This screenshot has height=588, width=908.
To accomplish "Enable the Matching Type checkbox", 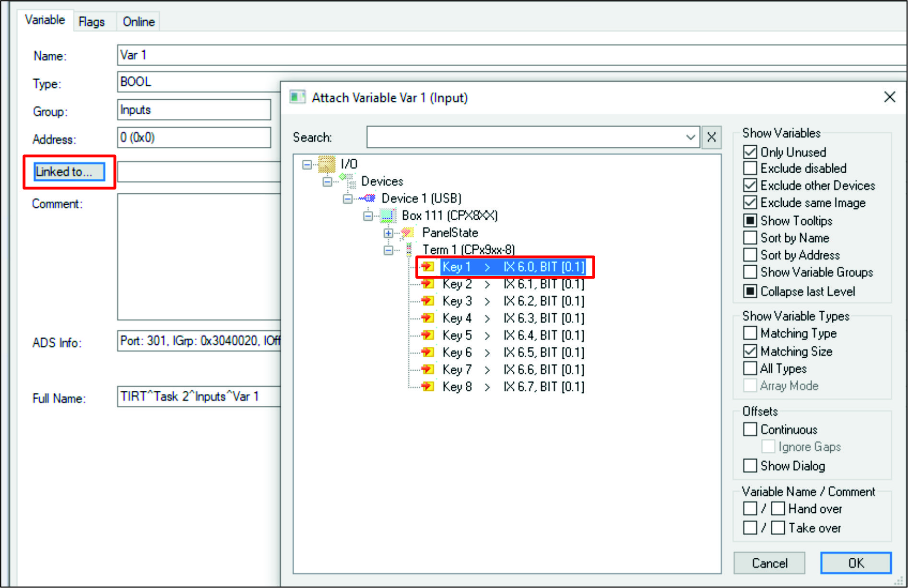I will coord(750,333).
